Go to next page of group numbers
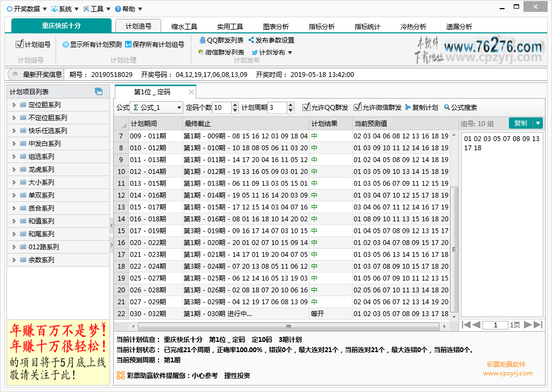The height and width of the screenshot is (392, 552). point(528,325)
